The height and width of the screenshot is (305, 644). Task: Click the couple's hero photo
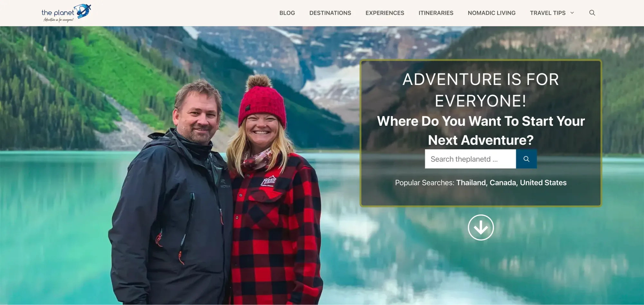216,190
